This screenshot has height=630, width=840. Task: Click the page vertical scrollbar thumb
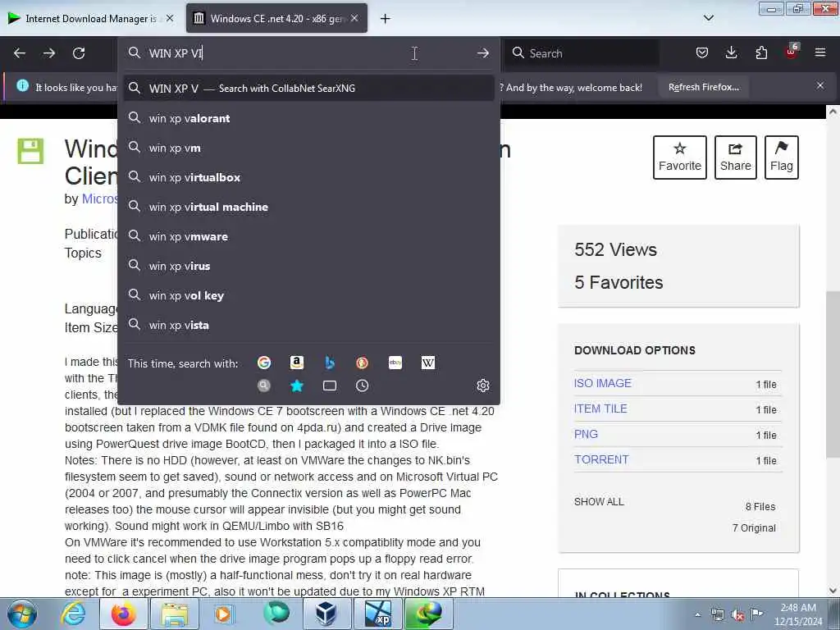[833, 374]
